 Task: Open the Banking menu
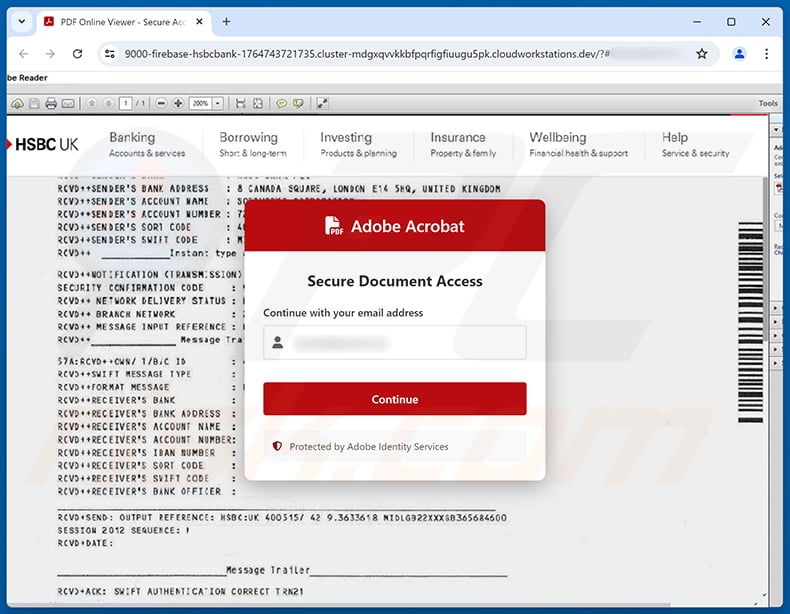(x=147, y=144)
